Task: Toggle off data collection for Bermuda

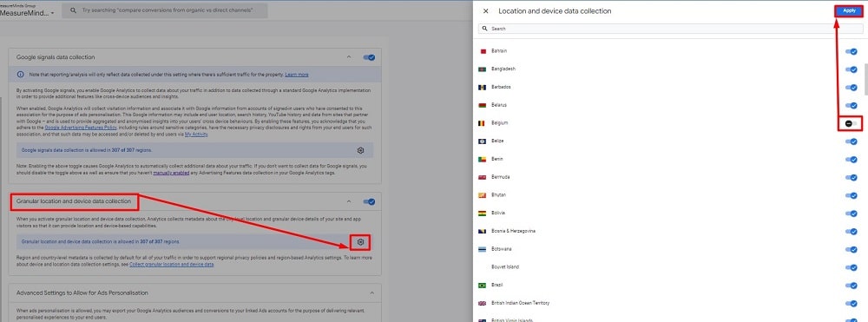Action: 851,178
